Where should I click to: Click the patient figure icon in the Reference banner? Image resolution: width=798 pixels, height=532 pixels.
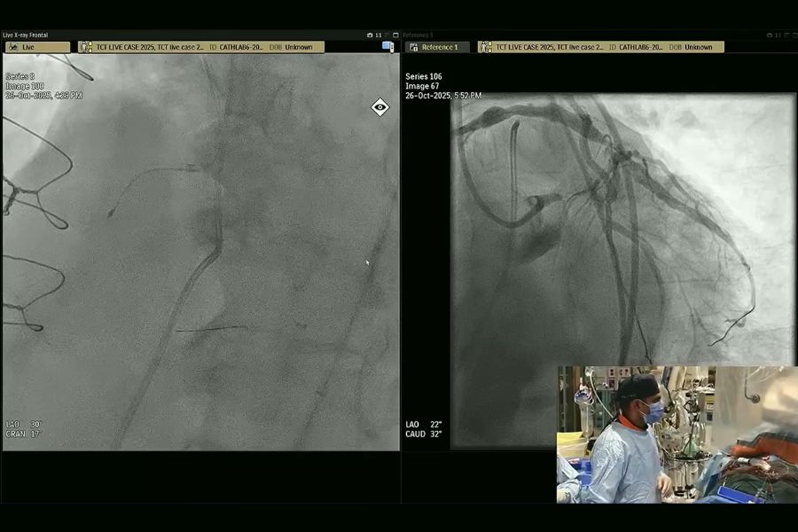click(486, 46)
